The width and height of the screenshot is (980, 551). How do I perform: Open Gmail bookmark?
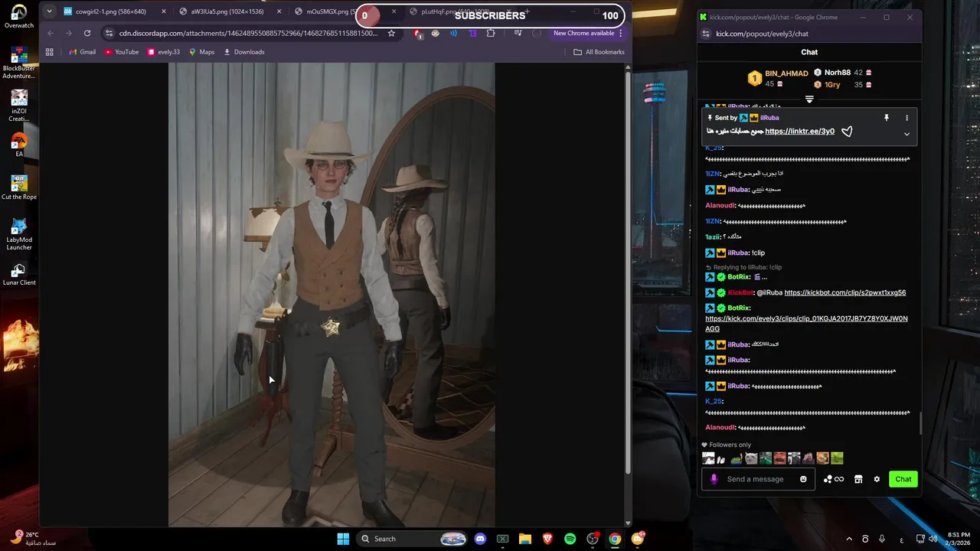point(82,52)
